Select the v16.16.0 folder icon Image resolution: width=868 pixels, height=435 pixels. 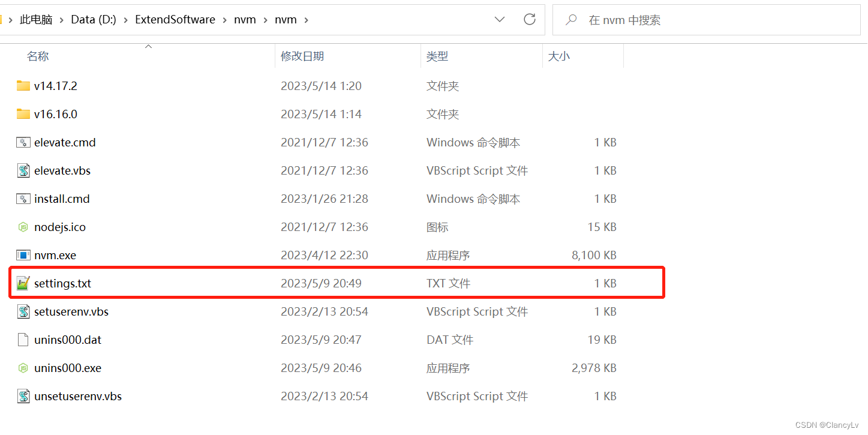(x=23, y=114)
